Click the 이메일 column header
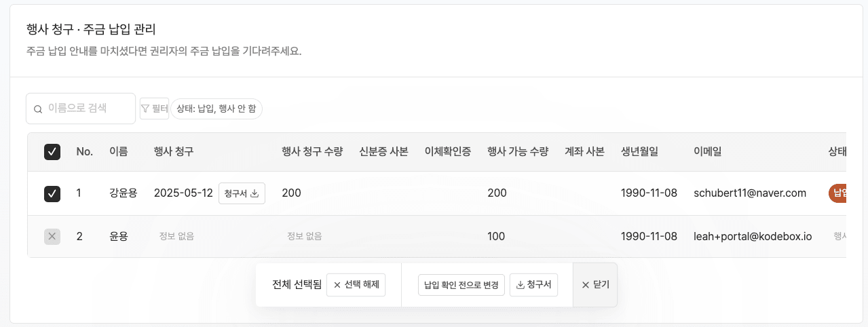868x327 pixels. (707, 152)
